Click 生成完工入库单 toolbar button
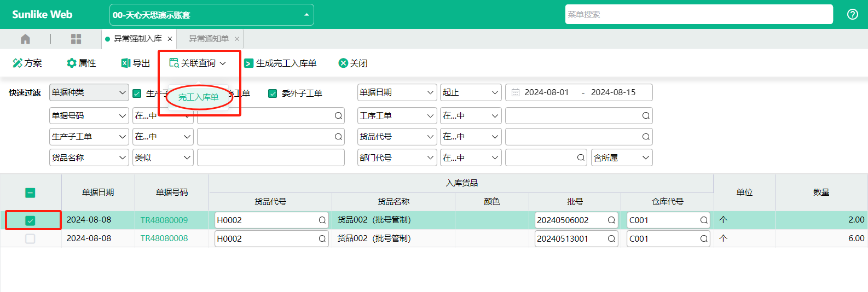The width and height of the screenshot is (868, 292). coord(280,63)
